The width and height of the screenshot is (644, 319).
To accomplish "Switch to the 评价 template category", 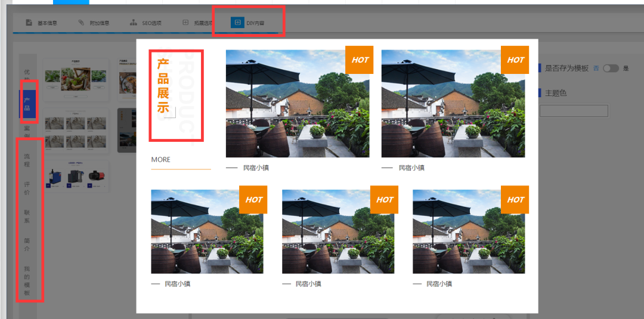I will click(x=27, y=188).
